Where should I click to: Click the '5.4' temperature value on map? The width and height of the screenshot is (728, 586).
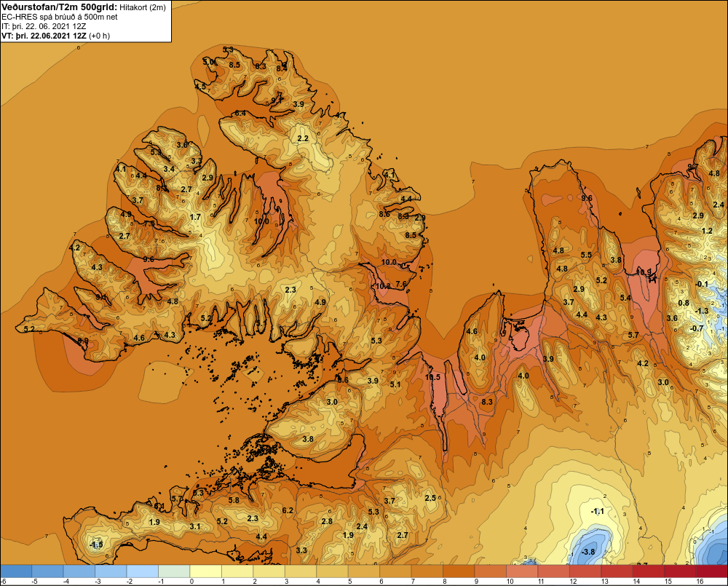pos(625,298)
